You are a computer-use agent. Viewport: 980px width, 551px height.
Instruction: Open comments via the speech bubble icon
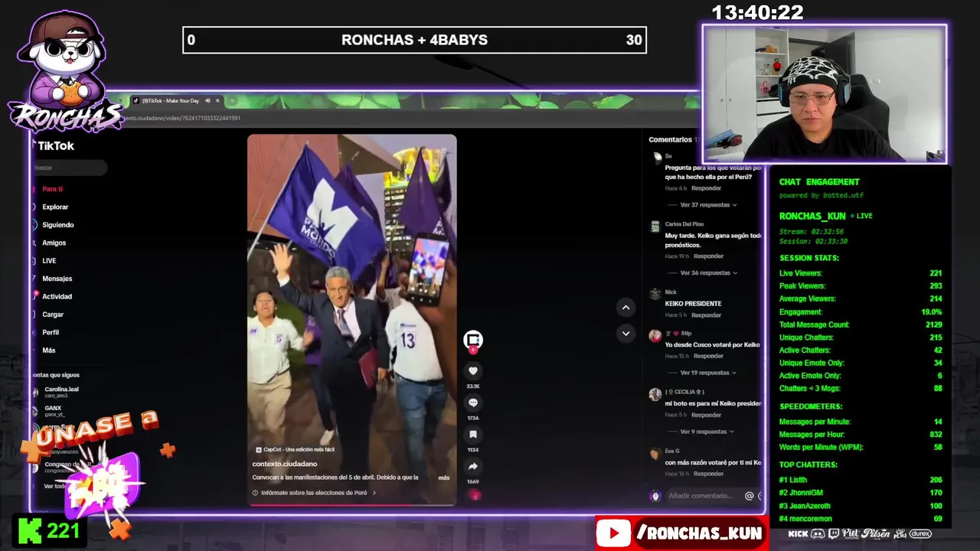coord(473,403)
